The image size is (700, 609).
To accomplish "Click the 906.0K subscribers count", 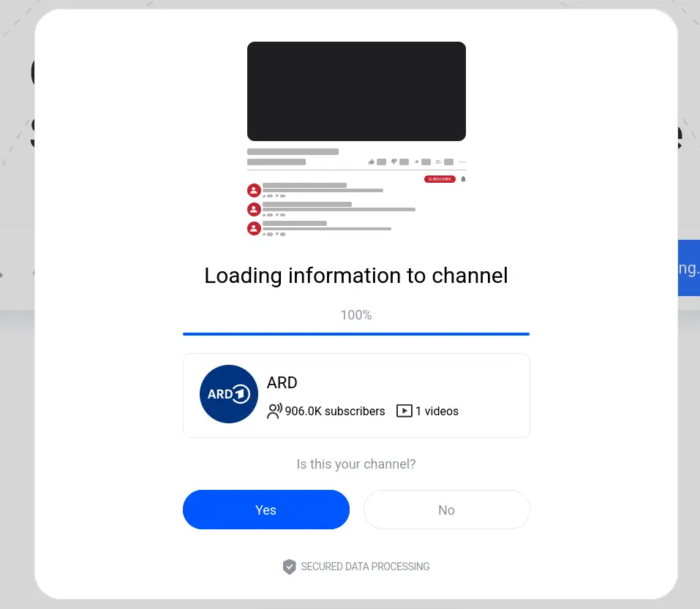I will [x=335, y=411].
